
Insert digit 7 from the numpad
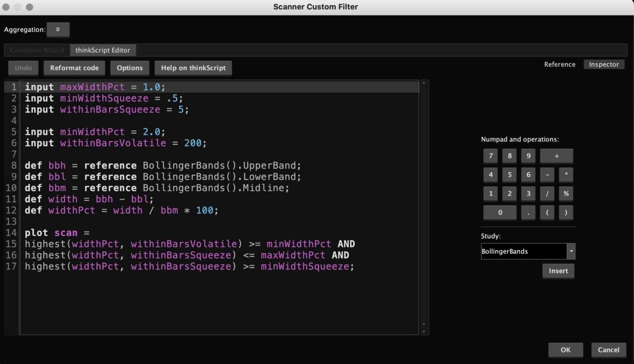491,156
